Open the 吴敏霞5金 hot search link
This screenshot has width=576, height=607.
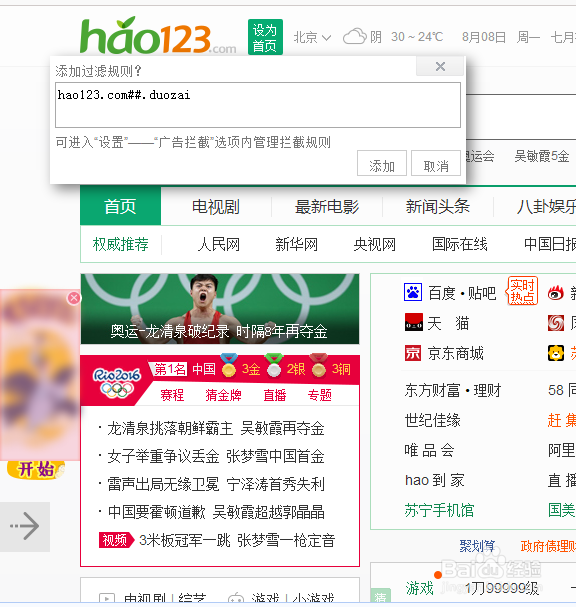pos(542,156)
